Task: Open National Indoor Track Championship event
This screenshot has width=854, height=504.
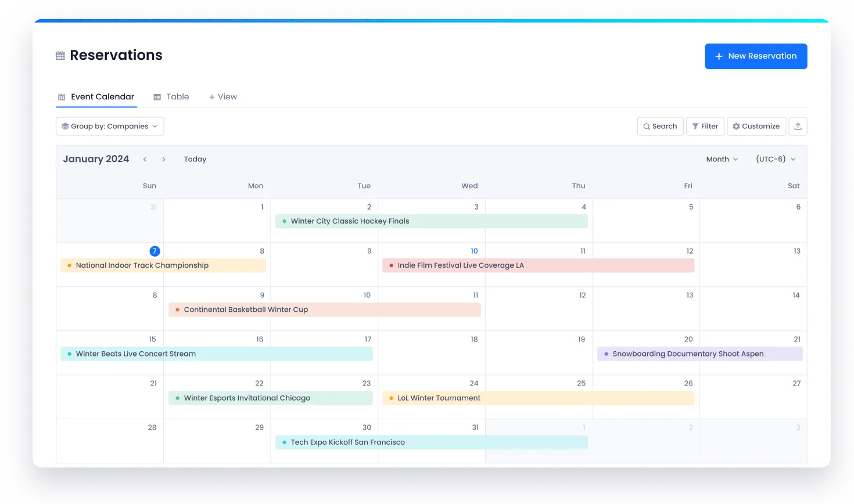Action: click(x=163, y=265)
